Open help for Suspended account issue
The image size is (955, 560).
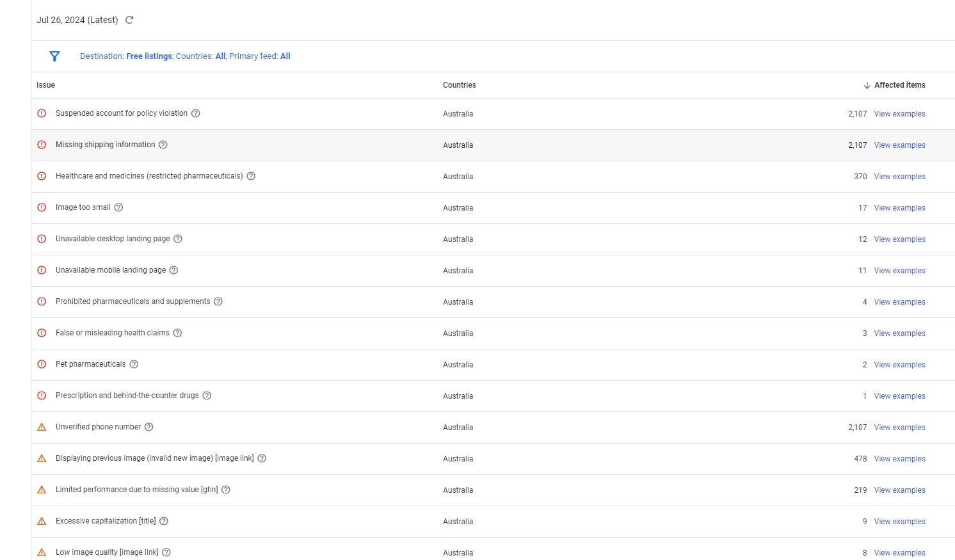pyautogui.click(x=196, y=113)
